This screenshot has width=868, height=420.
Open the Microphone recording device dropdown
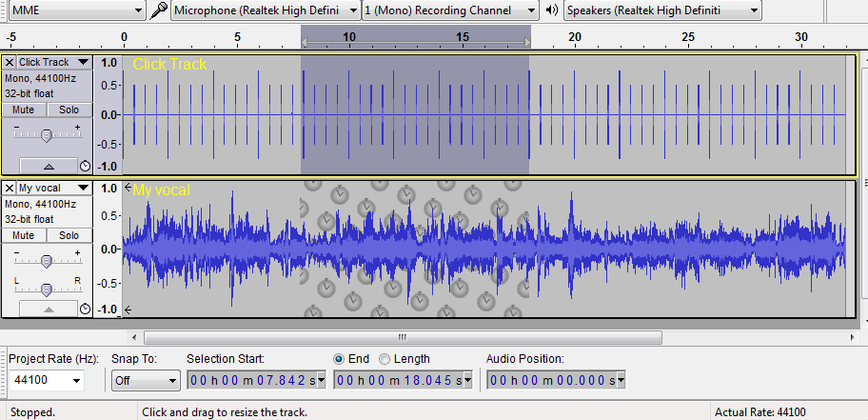click(x=266, y=10)
